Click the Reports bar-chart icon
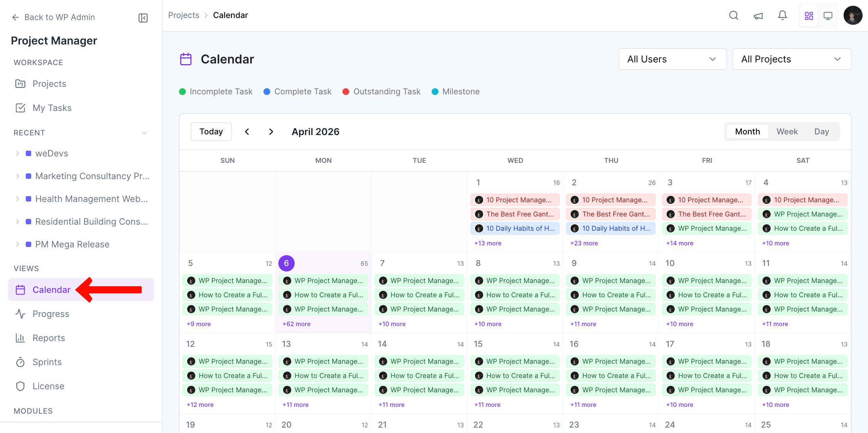 [20, 338]
